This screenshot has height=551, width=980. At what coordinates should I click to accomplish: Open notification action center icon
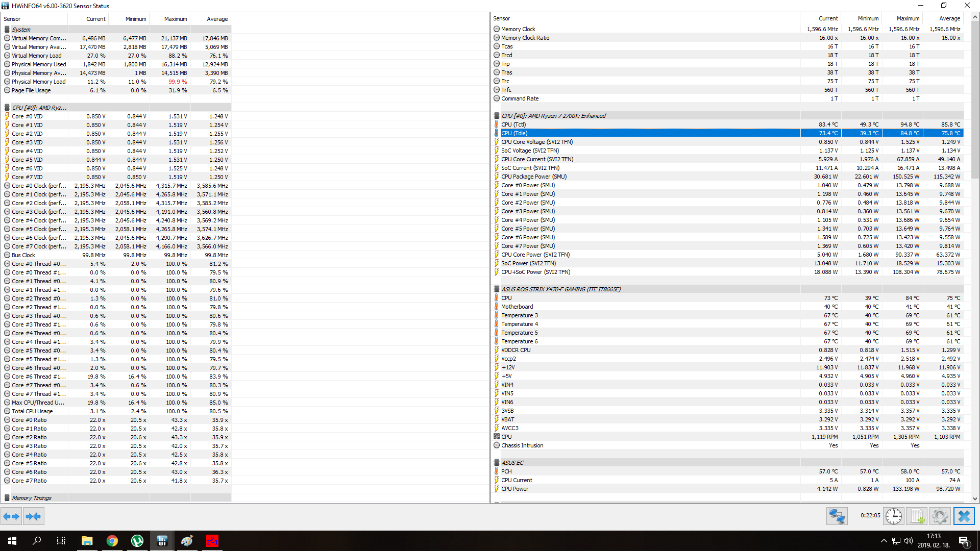[964, 541]
